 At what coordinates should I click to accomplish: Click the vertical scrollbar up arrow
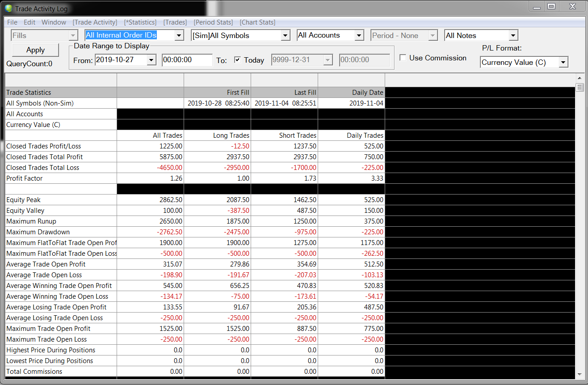point(580,78)
